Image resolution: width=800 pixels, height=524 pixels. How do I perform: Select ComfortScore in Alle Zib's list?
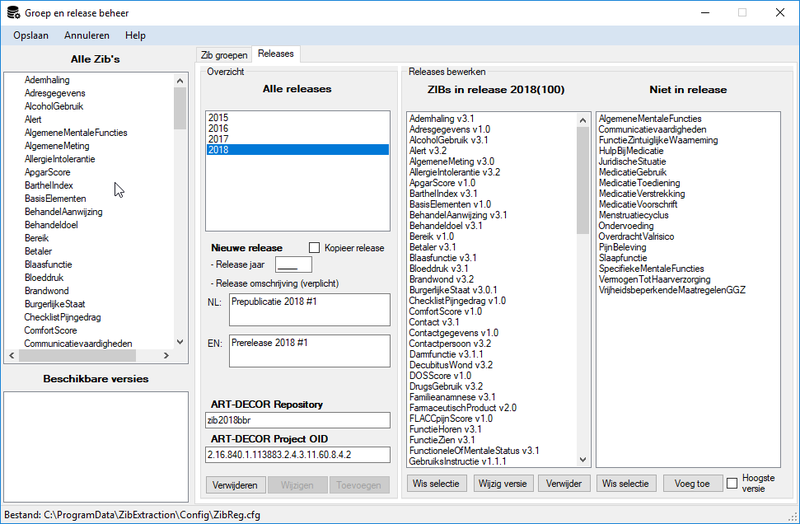[x=50, y=330]
